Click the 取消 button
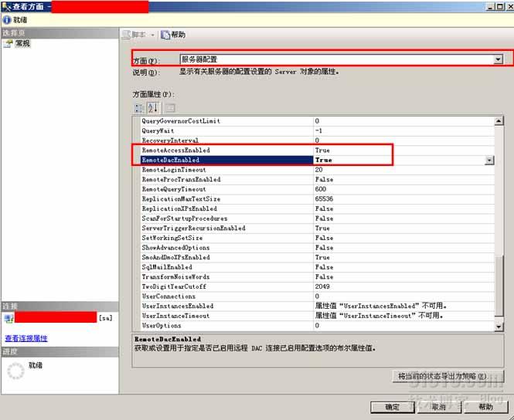Viewport: 514px width, 420px height. 438,407
